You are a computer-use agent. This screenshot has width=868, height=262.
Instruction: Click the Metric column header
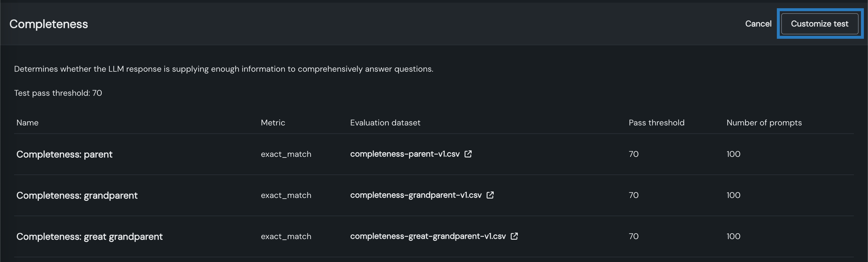(x=273, y=122)
